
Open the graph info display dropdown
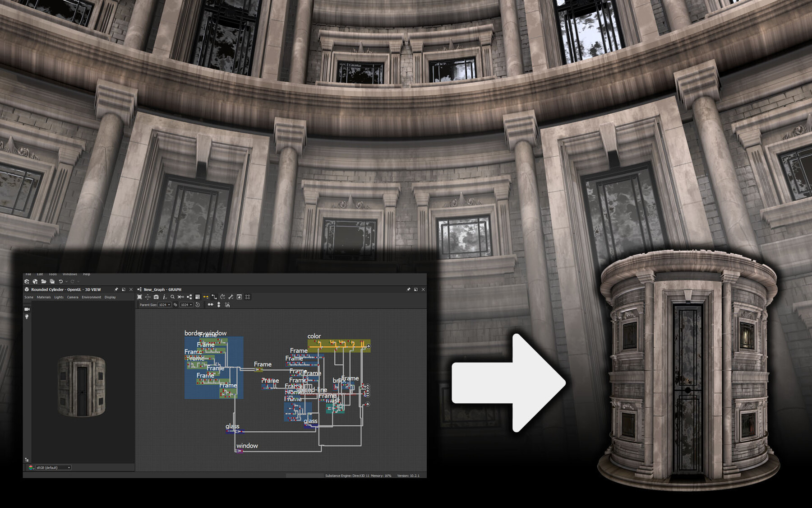click(165, 297)
